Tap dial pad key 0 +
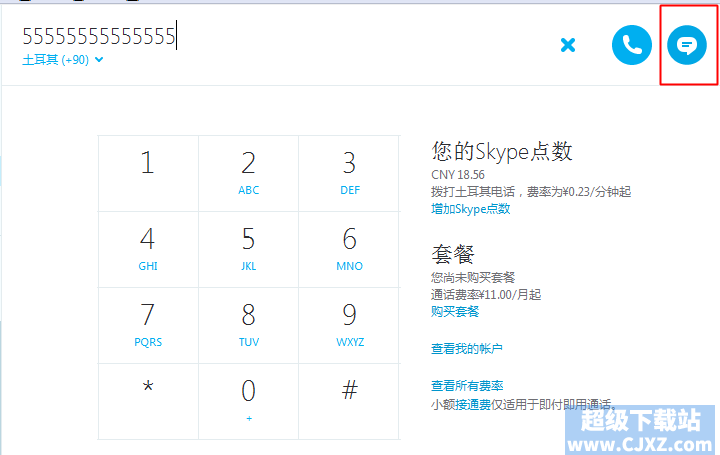 tap(248, 402)
